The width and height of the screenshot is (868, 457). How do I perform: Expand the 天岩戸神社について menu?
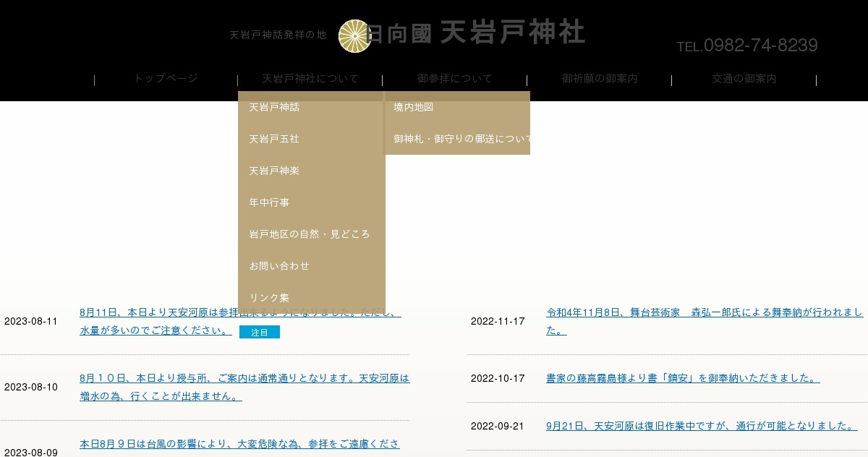click(x=310, y=79)
